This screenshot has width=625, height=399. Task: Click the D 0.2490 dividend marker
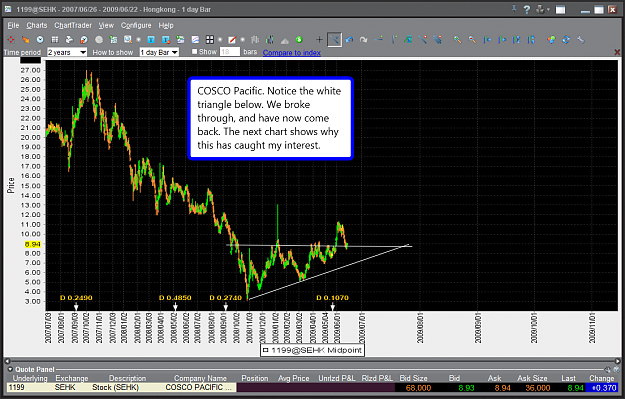[76, 298]
